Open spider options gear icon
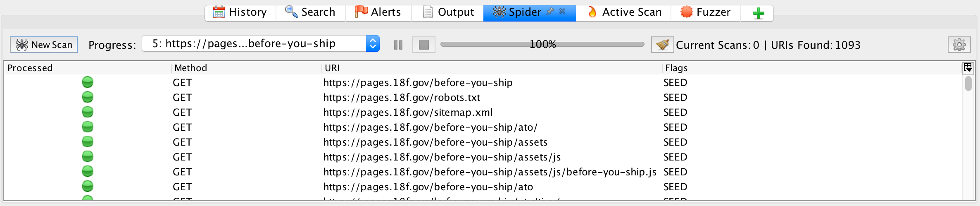 (959, 45)
